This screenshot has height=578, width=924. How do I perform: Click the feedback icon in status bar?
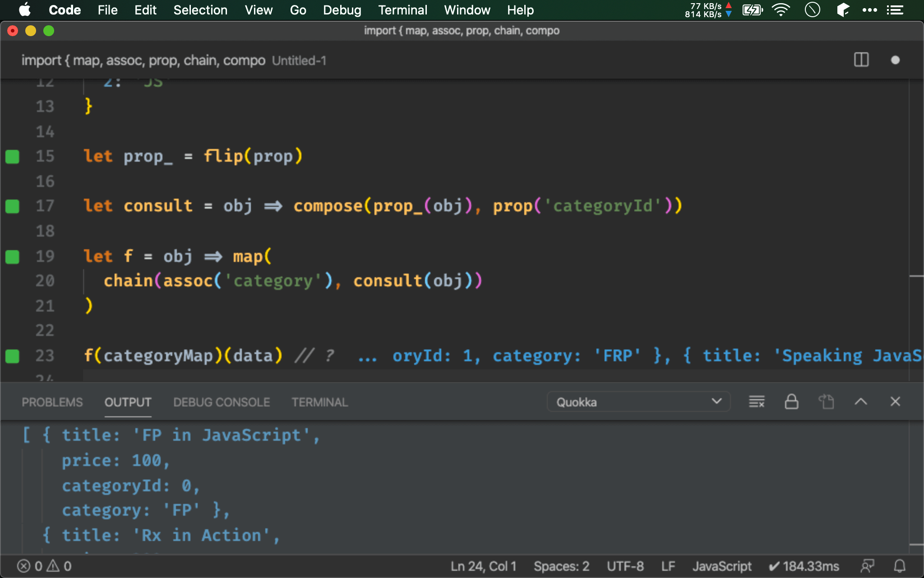[867, 566]
